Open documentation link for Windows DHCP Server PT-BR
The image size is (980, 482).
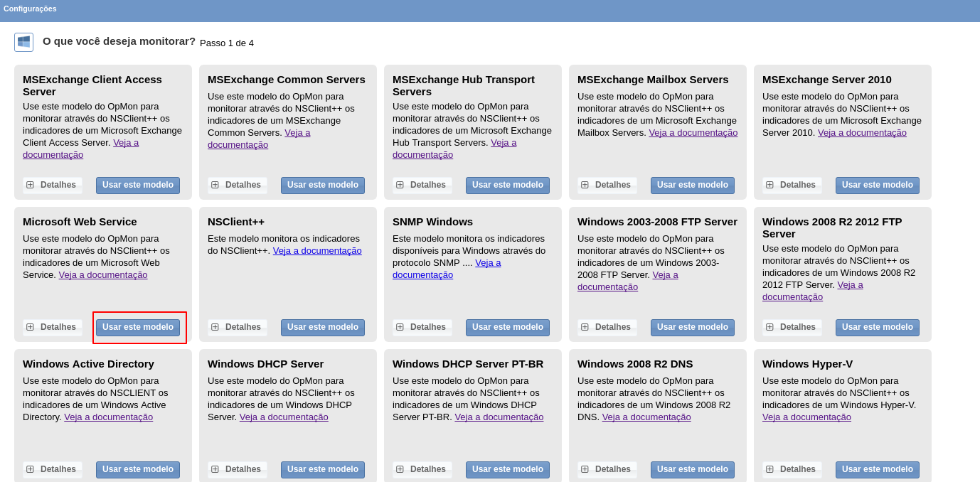pos(499,417)
